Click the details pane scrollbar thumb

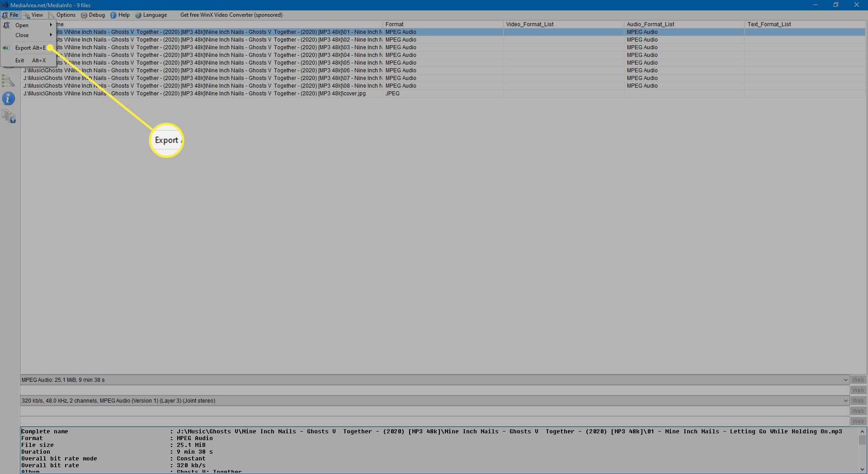click(862, 440)
